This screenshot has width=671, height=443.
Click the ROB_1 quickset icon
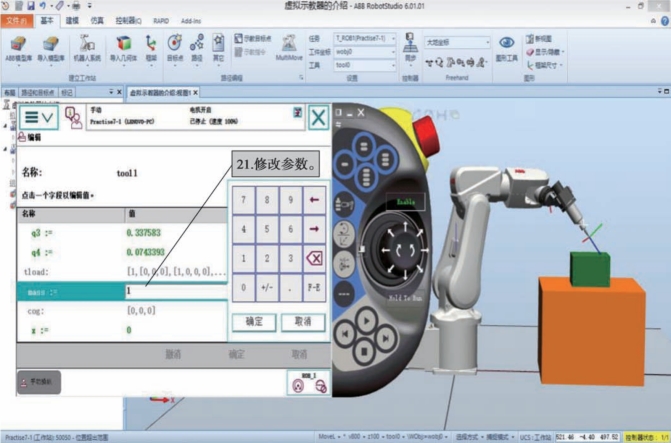[309, 383]
